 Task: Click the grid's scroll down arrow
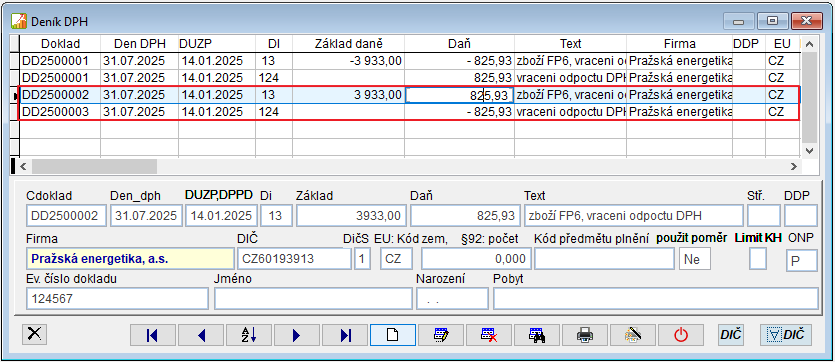pyautogui.click(x=809, y=151)
